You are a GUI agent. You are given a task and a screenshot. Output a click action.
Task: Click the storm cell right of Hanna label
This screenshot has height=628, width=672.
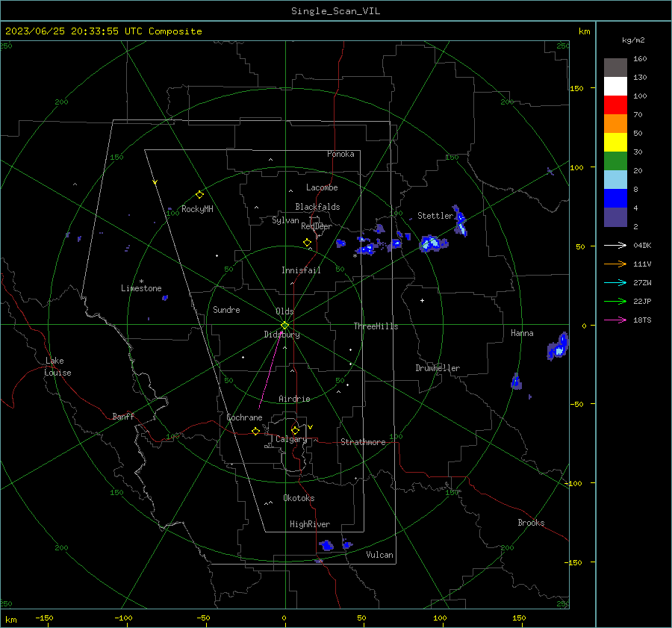click(558, 346)
